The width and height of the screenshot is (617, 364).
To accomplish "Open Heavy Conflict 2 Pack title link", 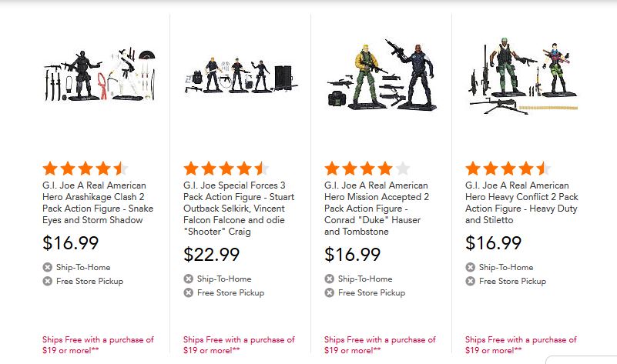I will pyautogui.click(x=522, y=202).
